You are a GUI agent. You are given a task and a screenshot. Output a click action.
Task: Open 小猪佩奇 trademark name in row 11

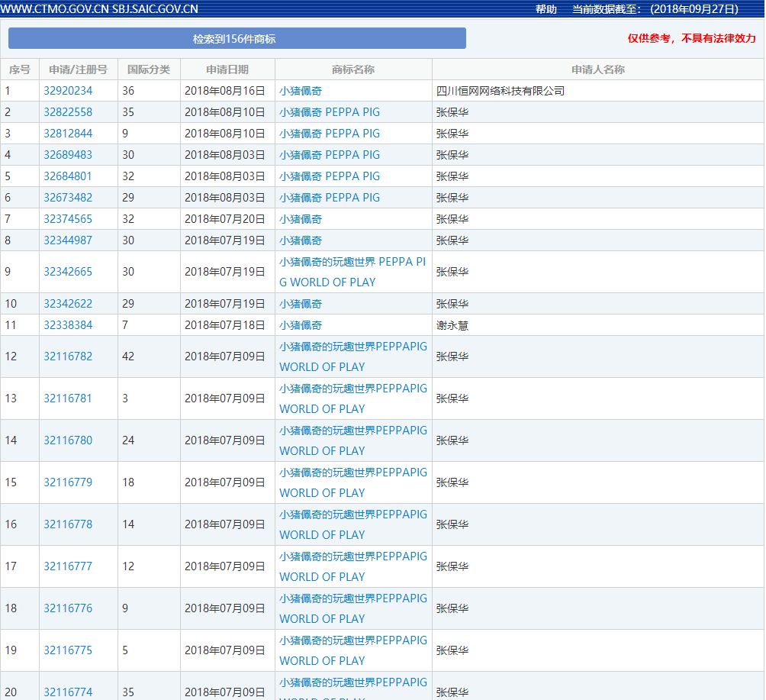301,325
